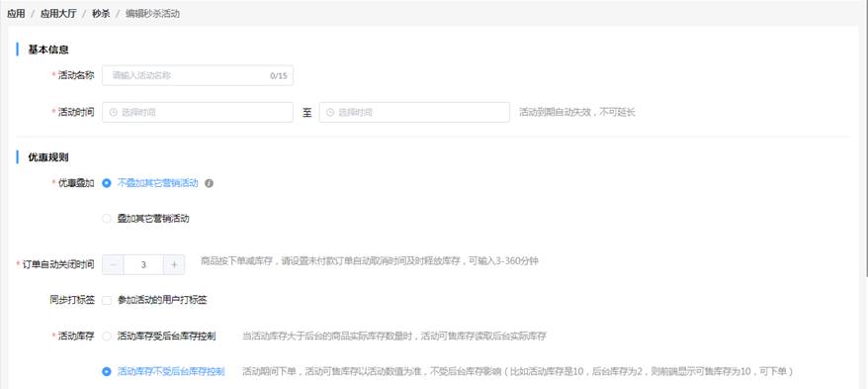Click the 优惠规则 section heading
Image resolution: width=868 pixels, height=389 pixels.
[x=48, y=157]
